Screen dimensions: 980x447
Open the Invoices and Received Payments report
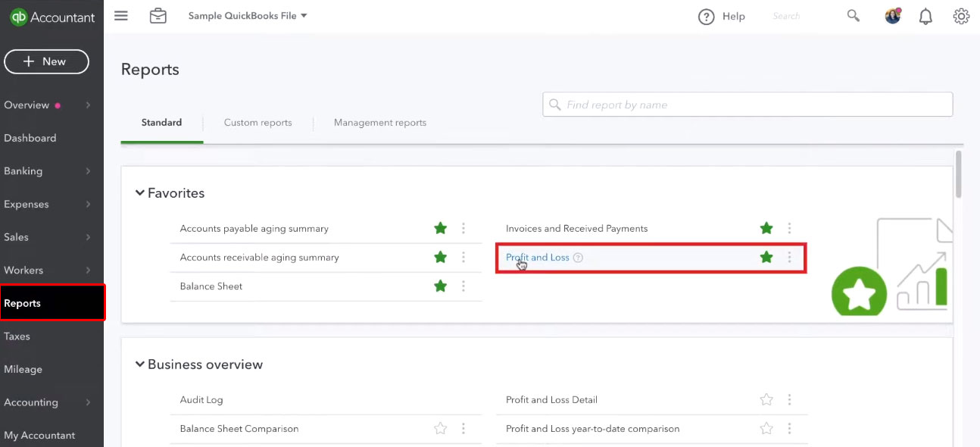point(577,229)
